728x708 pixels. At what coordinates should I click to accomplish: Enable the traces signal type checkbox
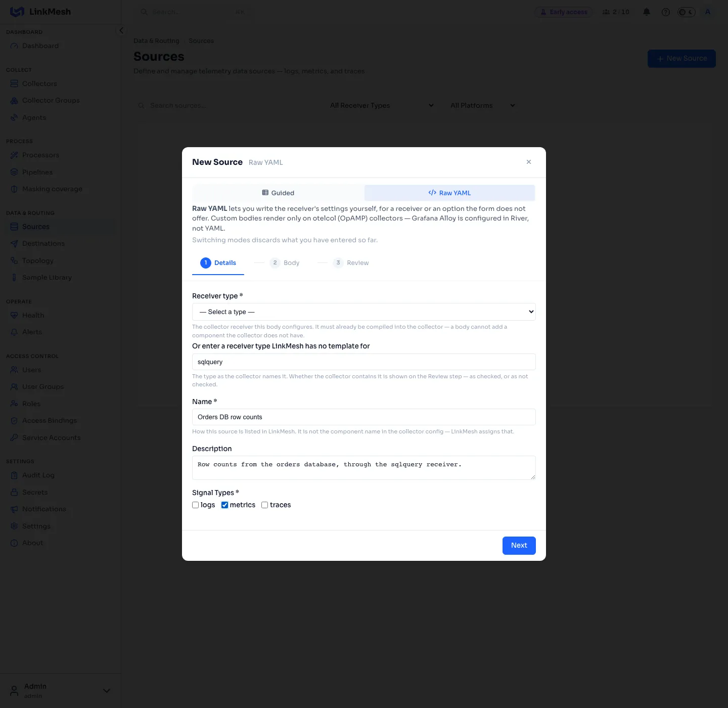(264, 505)
